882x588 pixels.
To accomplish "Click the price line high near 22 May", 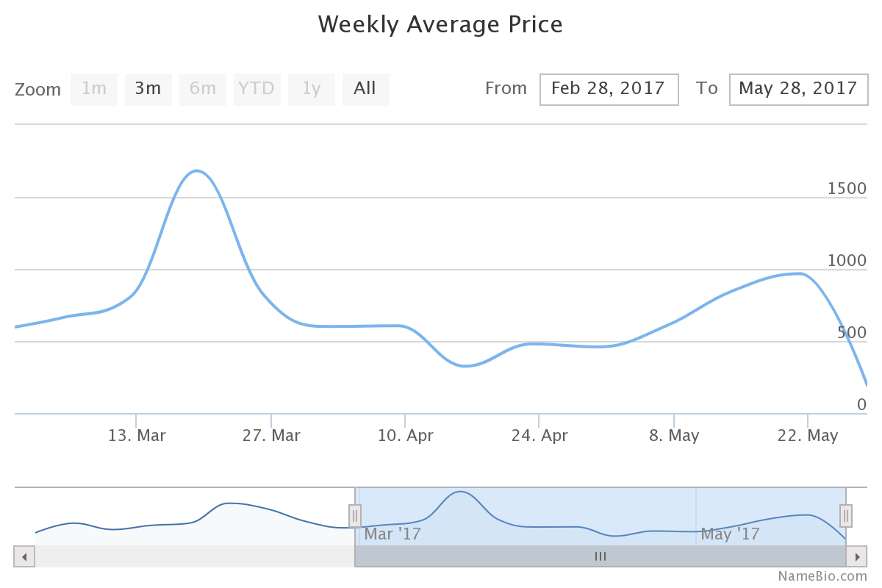I will coord(800,273).
